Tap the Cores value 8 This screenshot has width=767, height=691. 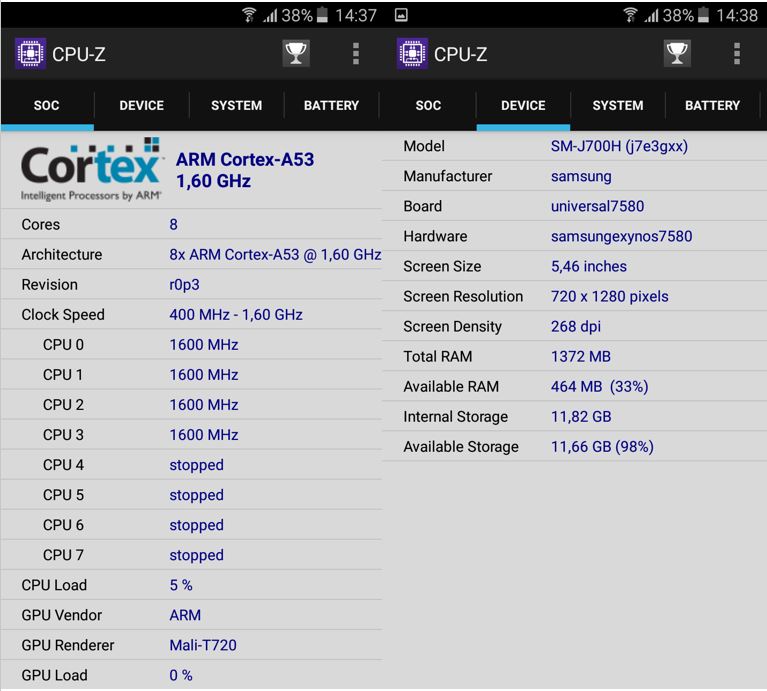(x=174, y=224)
